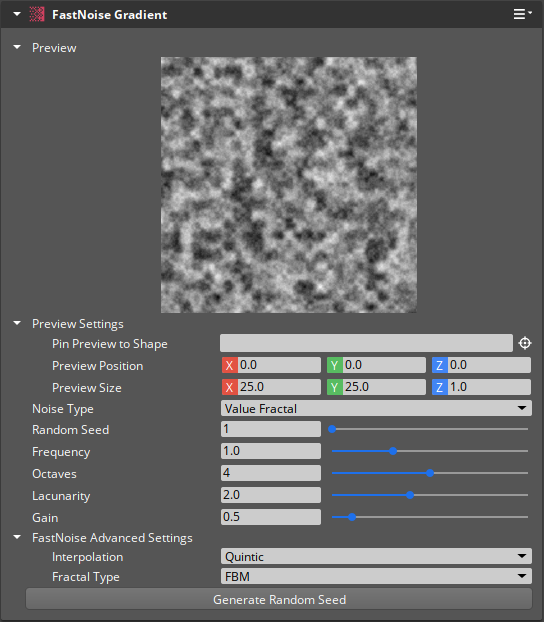Viewport: 544px width, 622px height.
Task: Click the Octaves label
Action: click(x=54, y=474)
